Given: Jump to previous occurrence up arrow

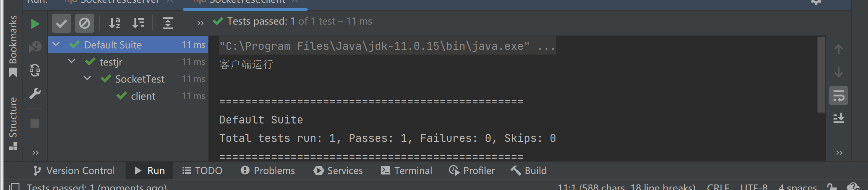Looking at the screenshot, I should coord(838,49).
